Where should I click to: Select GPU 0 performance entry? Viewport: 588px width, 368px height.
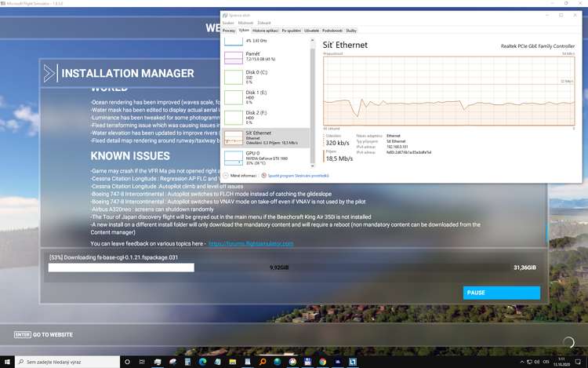[266, 158]
